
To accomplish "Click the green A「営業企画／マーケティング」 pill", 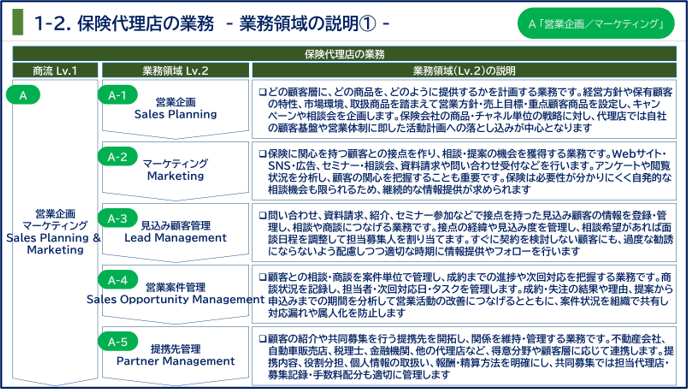I will pos(596,24).
